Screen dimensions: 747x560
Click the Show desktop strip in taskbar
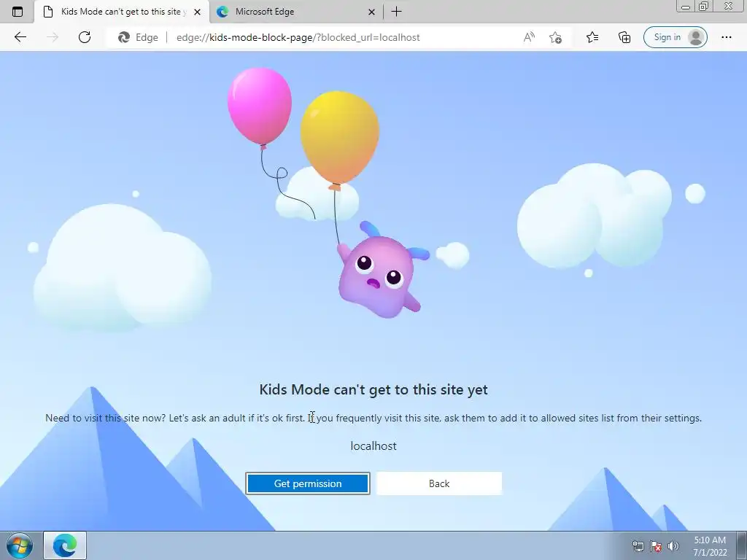coord(743,545)
